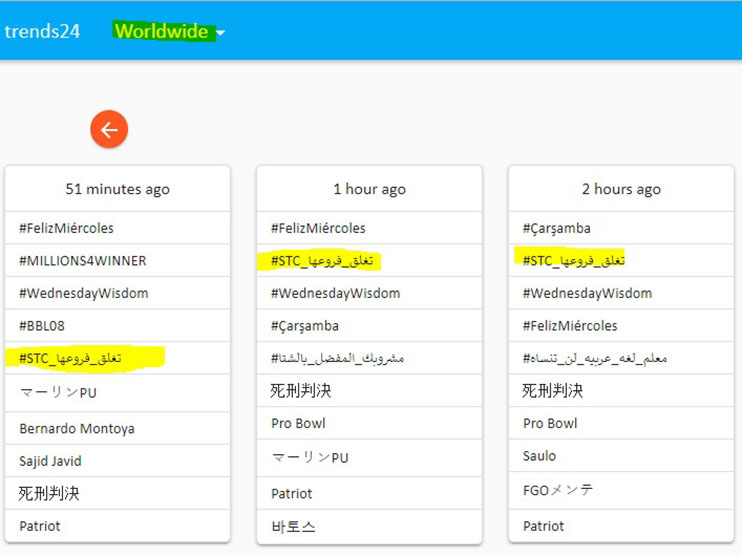Open #WednesdayWisdom in 2 hours ago column
This screenshot has height=556, width=742.
[587, 293]
